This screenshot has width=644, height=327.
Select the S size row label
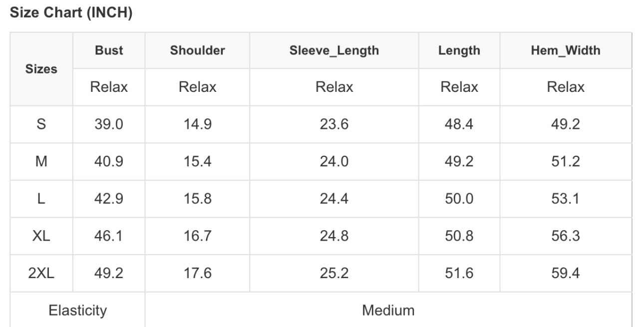(41, 124)
